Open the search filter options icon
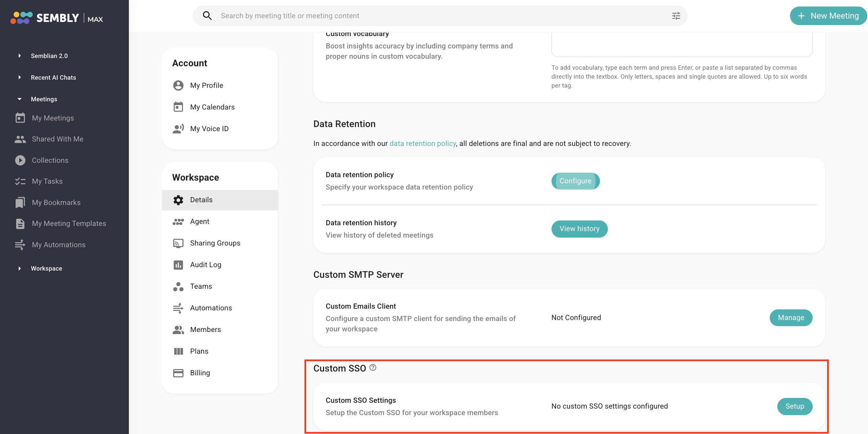This screenshot has height=434, width=868. click(676, 16)
